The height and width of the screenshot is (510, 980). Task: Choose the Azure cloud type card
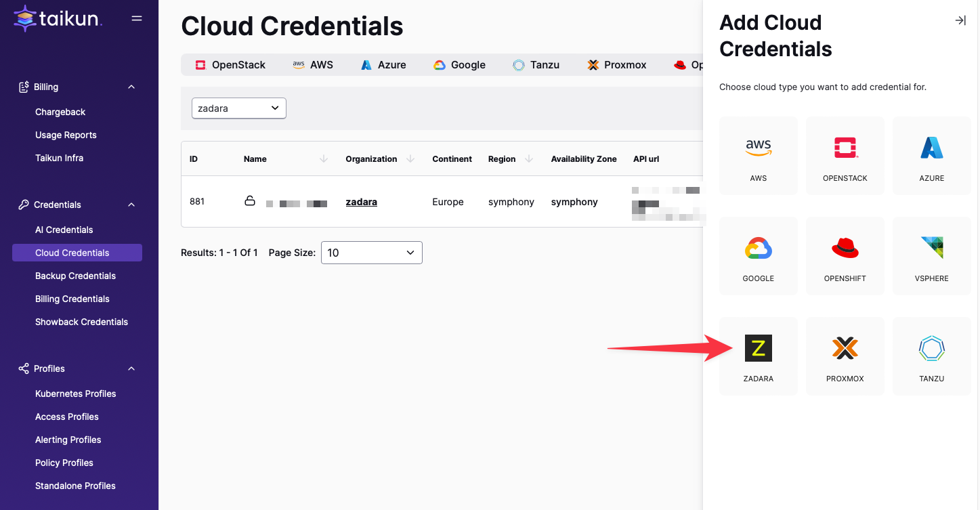[x=932, y=156]
